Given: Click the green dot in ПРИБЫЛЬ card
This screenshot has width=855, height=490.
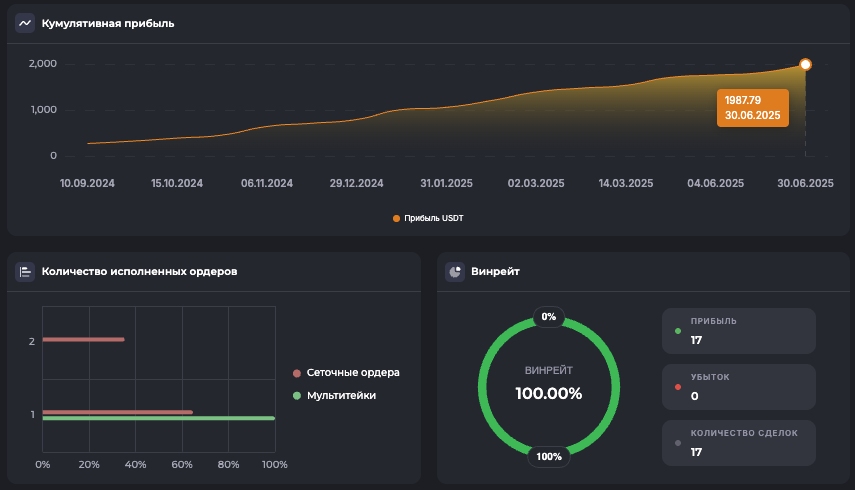Looking at the screenshot, I should point(679,330).
